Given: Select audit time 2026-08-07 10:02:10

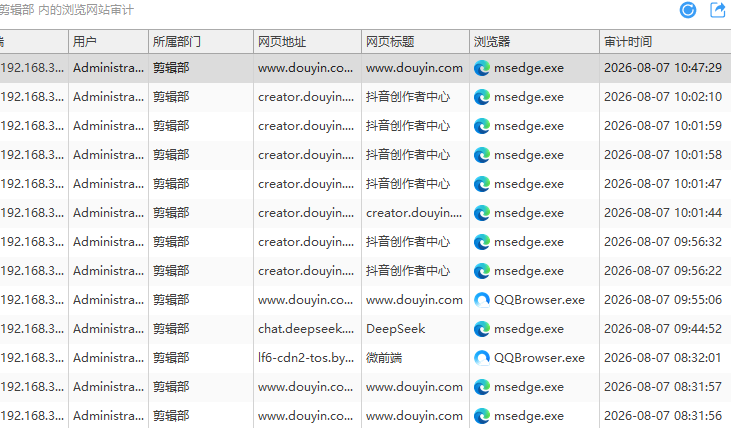Looking at the screenshot, I should 663,97.
